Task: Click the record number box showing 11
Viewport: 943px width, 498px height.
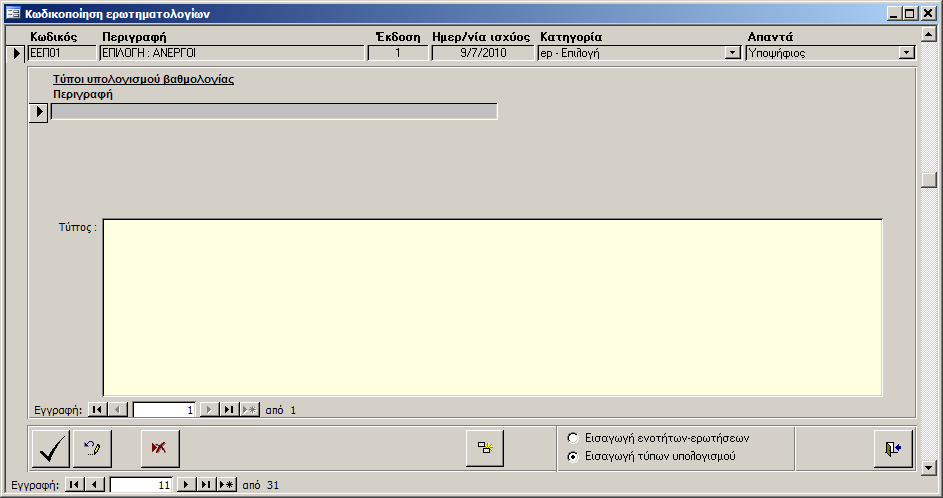Action: coord(141,485)
